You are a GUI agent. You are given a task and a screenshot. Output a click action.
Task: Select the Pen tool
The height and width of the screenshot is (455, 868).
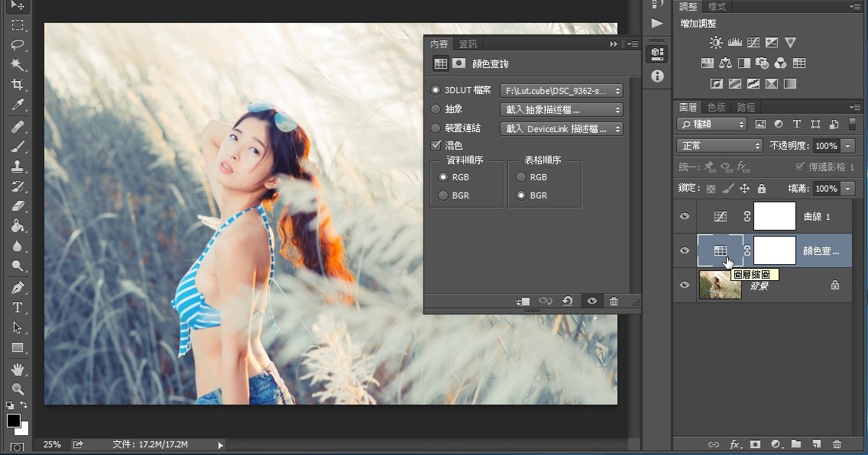pos(18,288)
